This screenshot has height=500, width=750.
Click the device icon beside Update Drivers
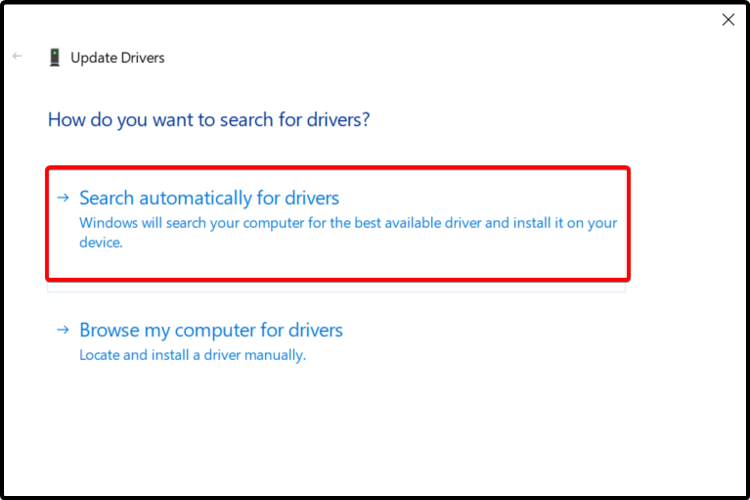click(54, 57)
